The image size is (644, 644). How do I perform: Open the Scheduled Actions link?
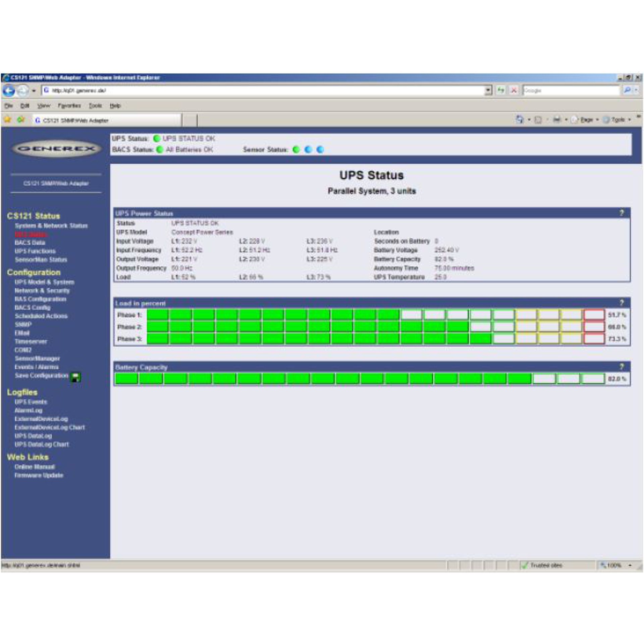[x=41, y=316]
